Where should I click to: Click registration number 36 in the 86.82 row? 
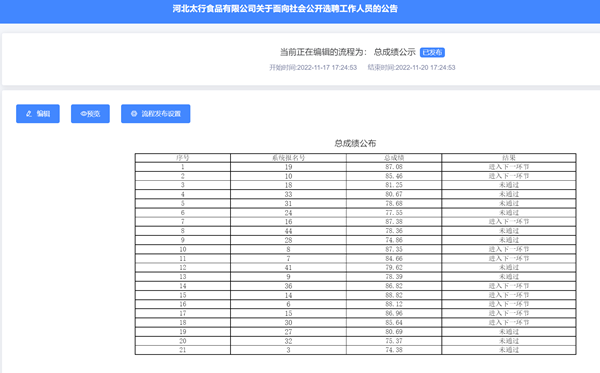tap(288, 286)
